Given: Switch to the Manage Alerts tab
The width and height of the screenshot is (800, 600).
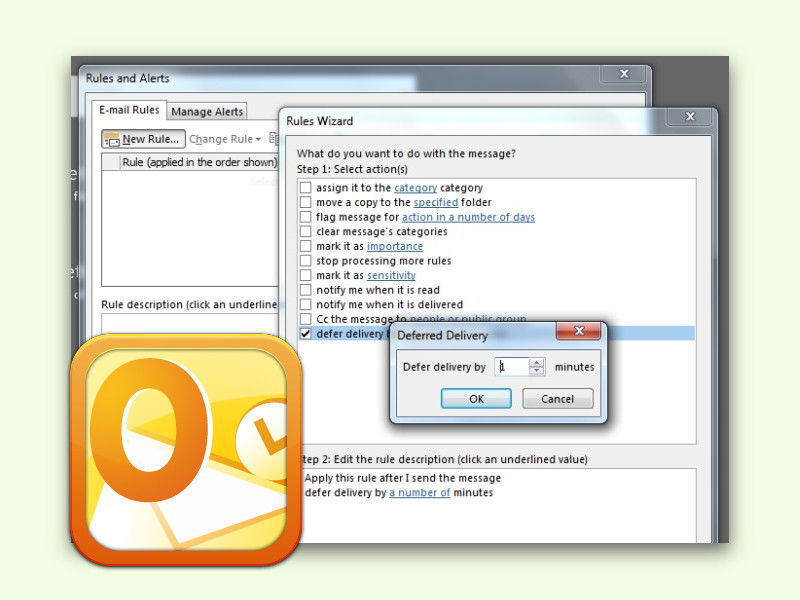Looking at the screenshot, I should pos(207,112).
